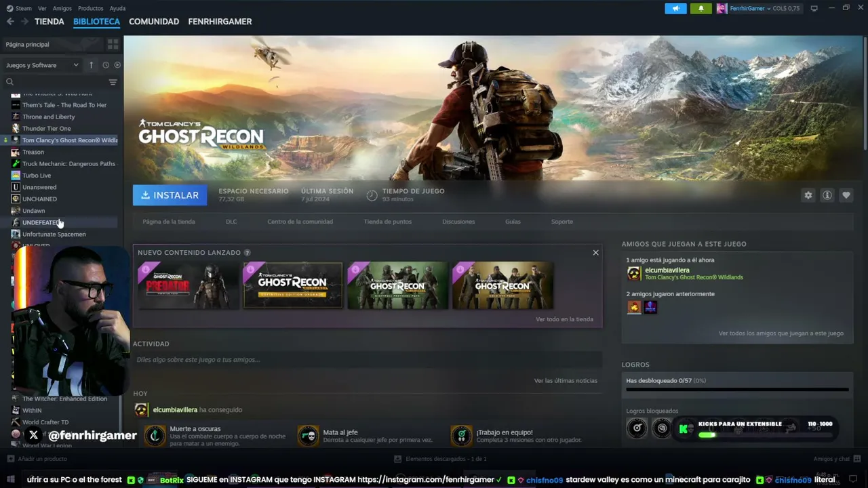Image resolution: width=868 pixels, height=488 pixels.
Task: Open the Amigos menu
Action: (x=62, y=8)
